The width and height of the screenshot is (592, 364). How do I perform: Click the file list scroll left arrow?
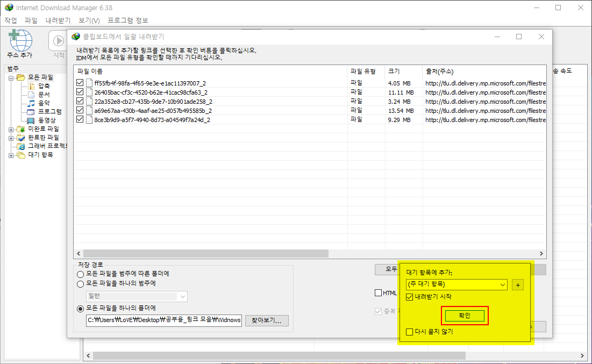[79, 253]
